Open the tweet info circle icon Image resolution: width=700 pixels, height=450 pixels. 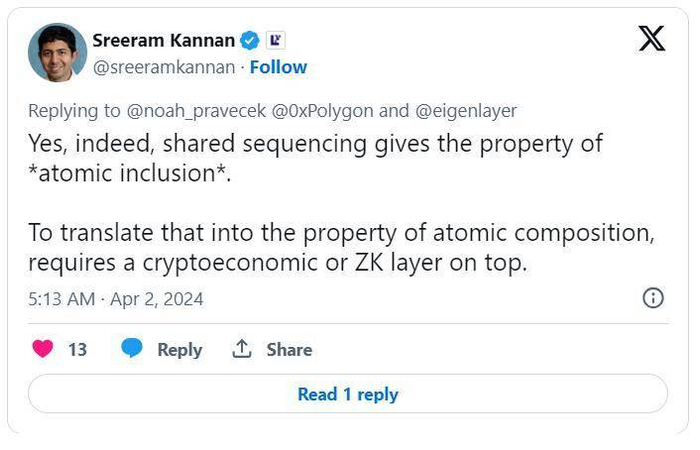652,298
